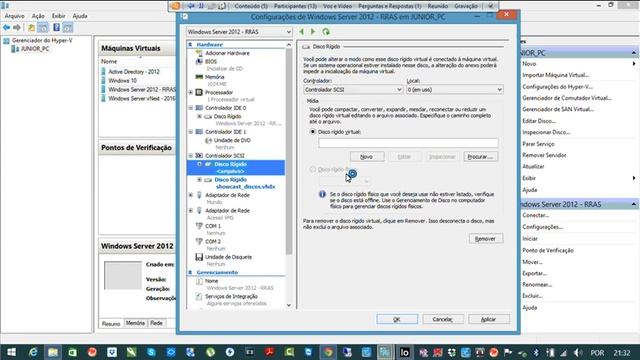Click the Remover button
Viewport: 640px width, 360px height.
[486, 239]
